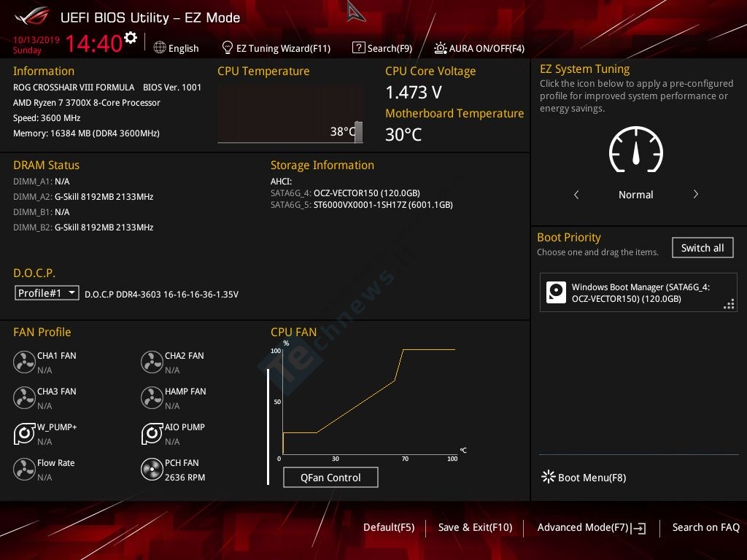Select the CHA1 FAN icon
This screenshot has height=560, width=747.
(x=24, y=362)
